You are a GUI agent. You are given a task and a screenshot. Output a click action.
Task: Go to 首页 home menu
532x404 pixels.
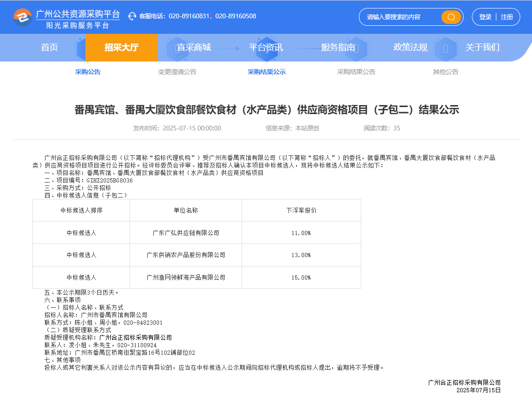[49, 47]
